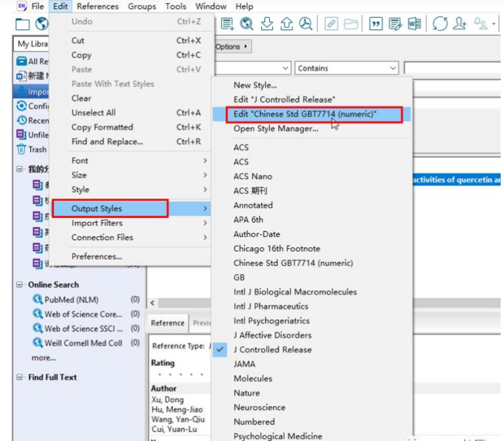Collapse the Online Search group set
Screen dimensions: 504x441
20,285
